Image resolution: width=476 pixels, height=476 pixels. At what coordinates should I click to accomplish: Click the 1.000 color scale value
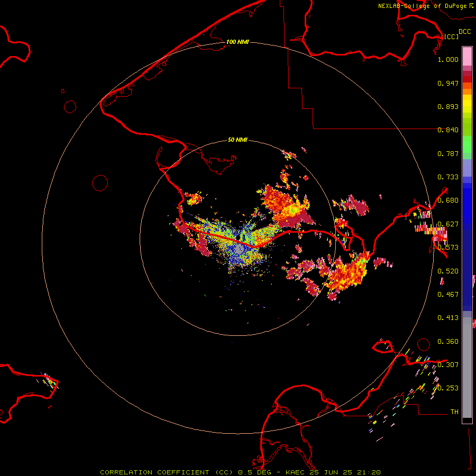[448, 59]
